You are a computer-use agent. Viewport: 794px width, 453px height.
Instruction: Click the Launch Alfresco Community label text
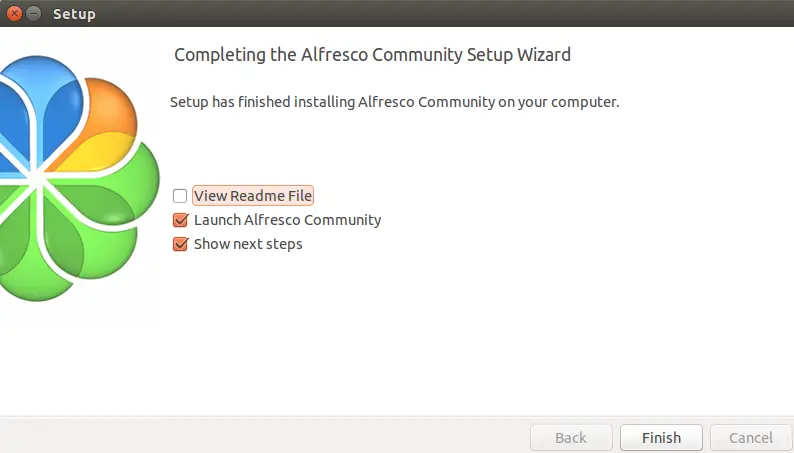[x=287, y=220]
